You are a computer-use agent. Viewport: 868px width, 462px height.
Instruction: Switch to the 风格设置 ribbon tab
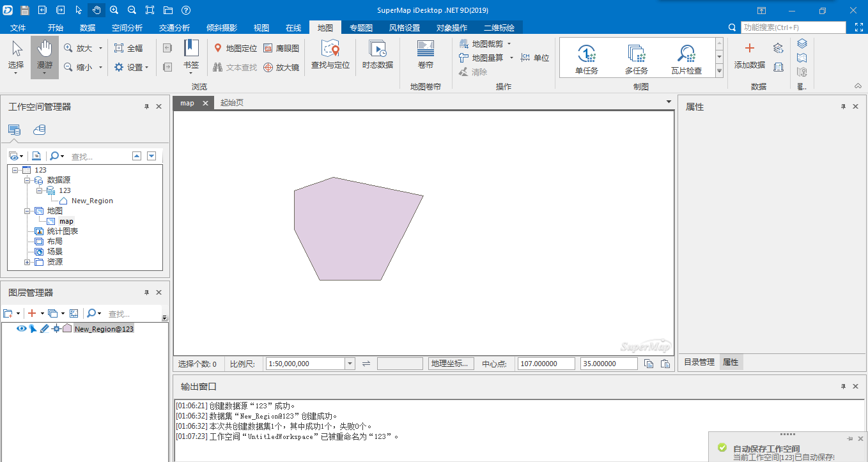coord(405,27)
